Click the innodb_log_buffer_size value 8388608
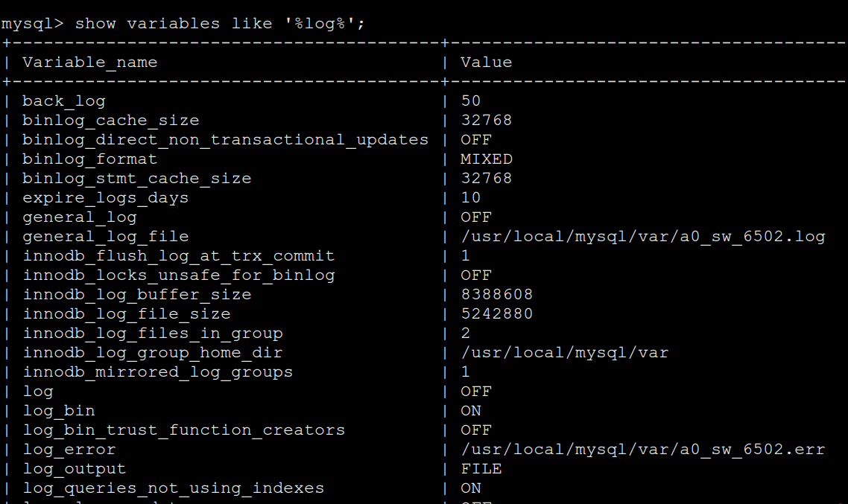 tap(496, 294)
